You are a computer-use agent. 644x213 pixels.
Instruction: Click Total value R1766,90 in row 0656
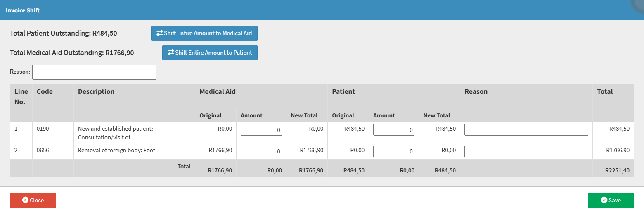pos(618,150)
